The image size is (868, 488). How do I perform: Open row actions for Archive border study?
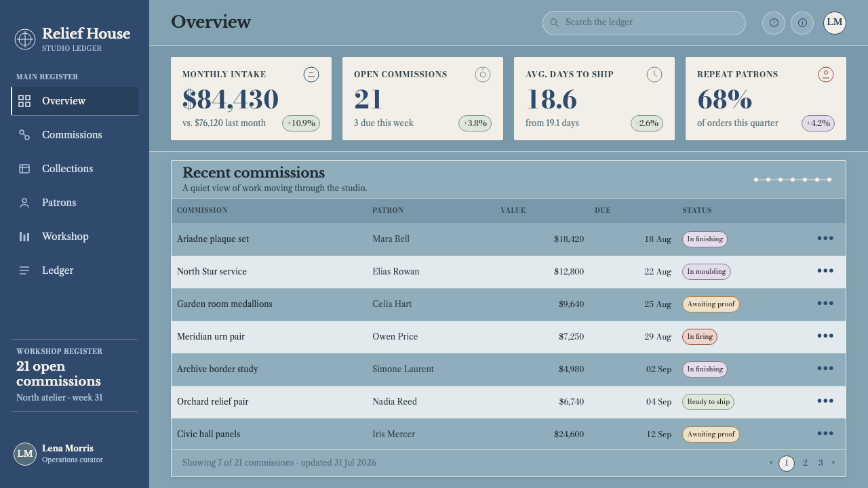point(825,369)
